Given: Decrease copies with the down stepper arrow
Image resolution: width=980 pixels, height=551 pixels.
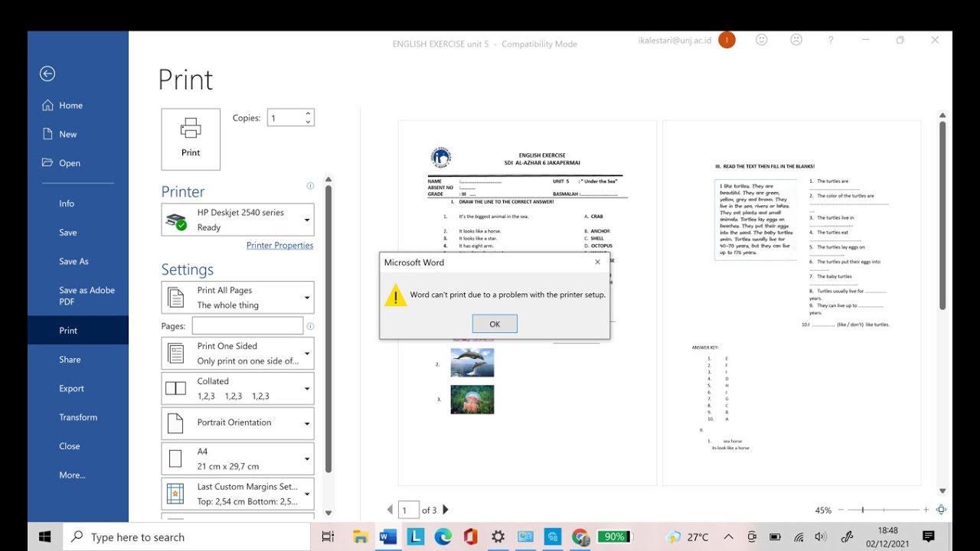Looking at the screenshot, I should 308,122.
